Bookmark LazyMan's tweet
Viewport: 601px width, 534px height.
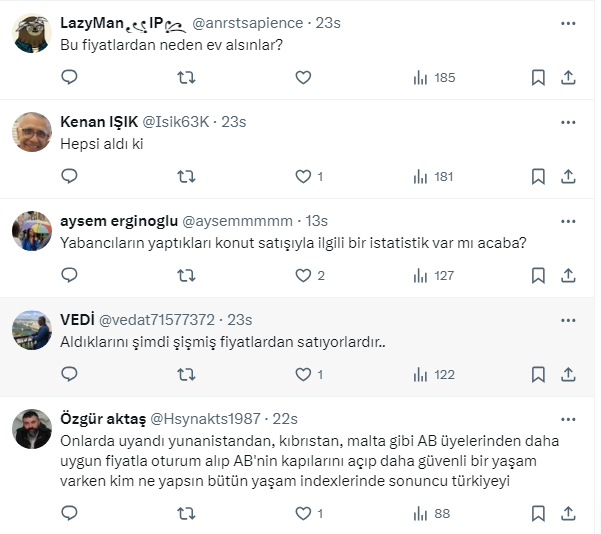pyautogui.click(x=538, y=77)
